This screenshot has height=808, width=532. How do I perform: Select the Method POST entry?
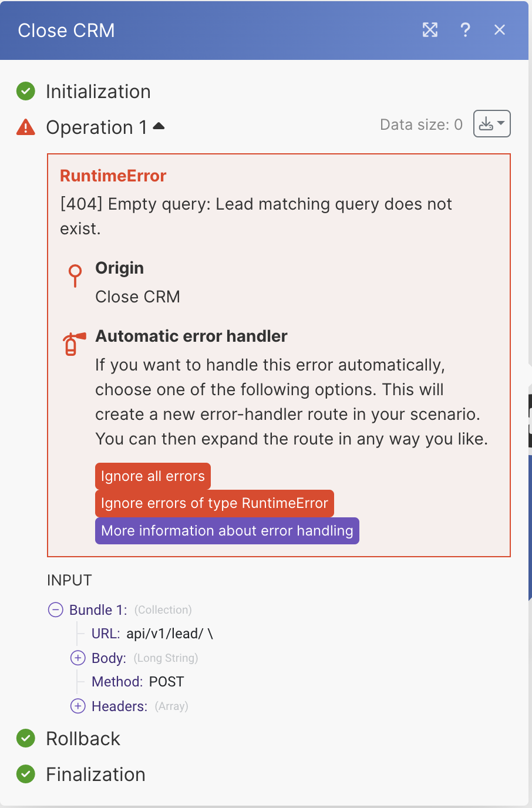point(166,682)
